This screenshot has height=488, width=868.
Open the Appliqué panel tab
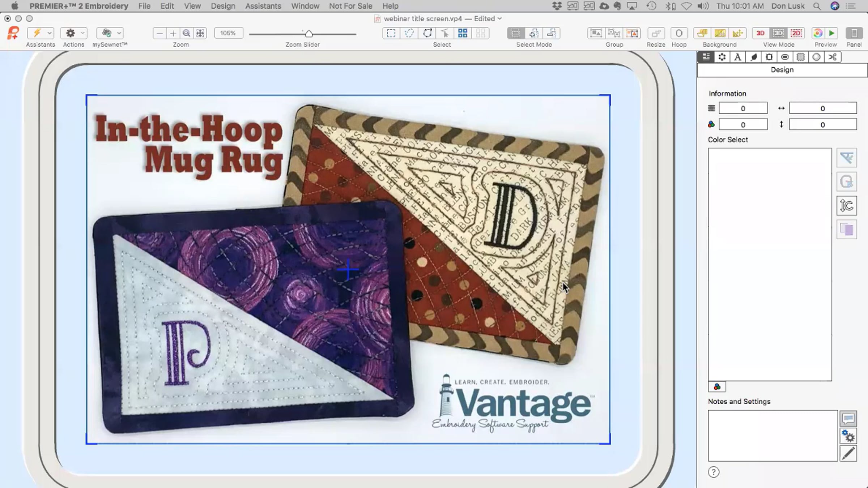pos(801,57)
